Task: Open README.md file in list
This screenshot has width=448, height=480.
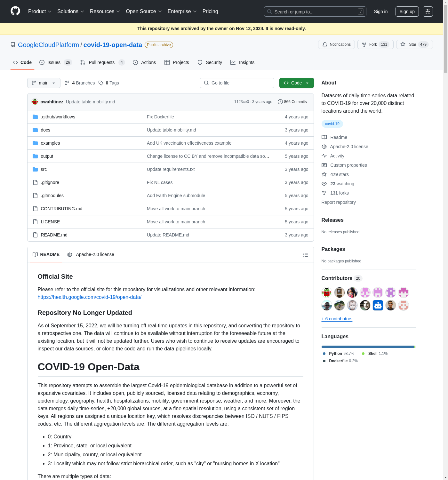Action: (54, 235)
